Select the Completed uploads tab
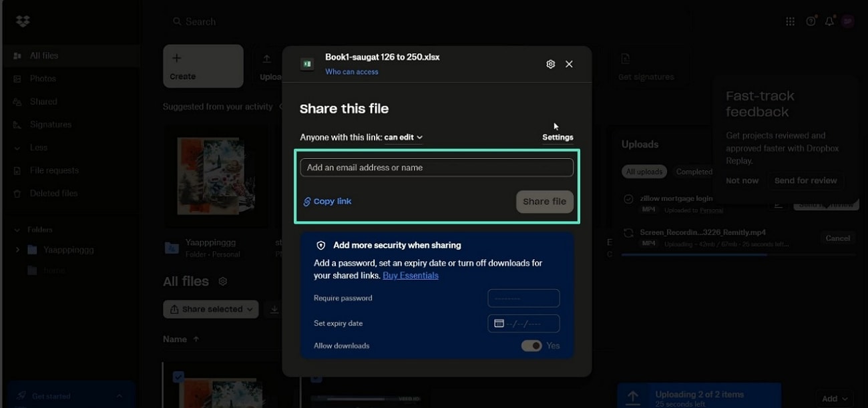 pyautogui.click(x=693, y=172)
